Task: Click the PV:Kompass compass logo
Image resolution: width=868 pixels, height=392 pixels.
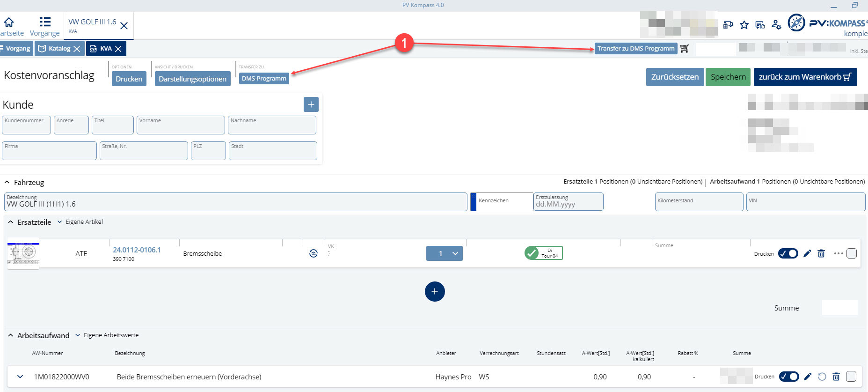Action: pyautogui.click(x=796, y=22)
